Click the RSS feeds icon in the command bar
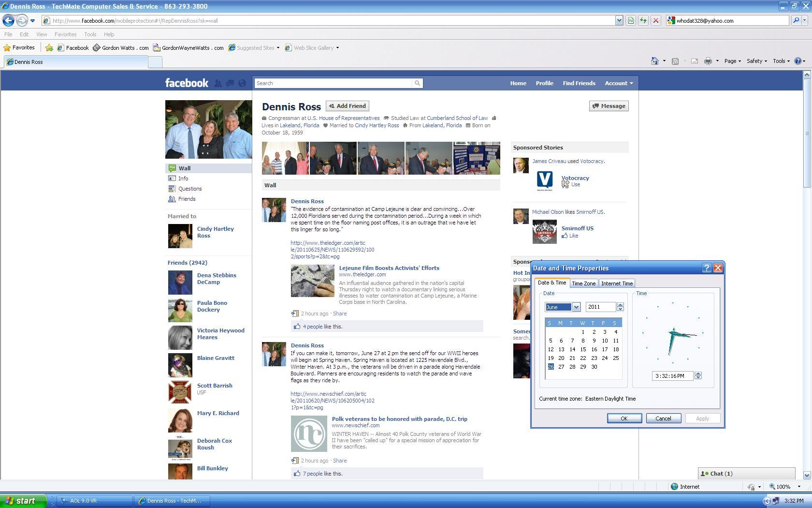The height and width of the screenshot is (508, 812). [x=675, y=61]
